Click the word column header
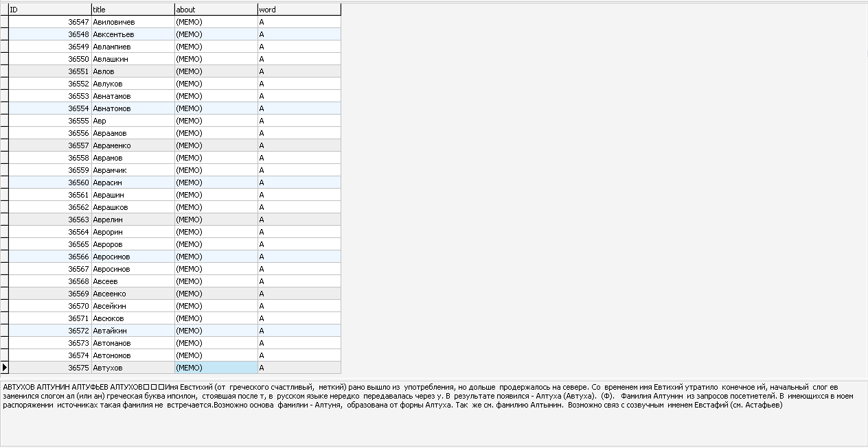Screen dimensions: 868x448 pyautogui.click(x=299, y=10)
